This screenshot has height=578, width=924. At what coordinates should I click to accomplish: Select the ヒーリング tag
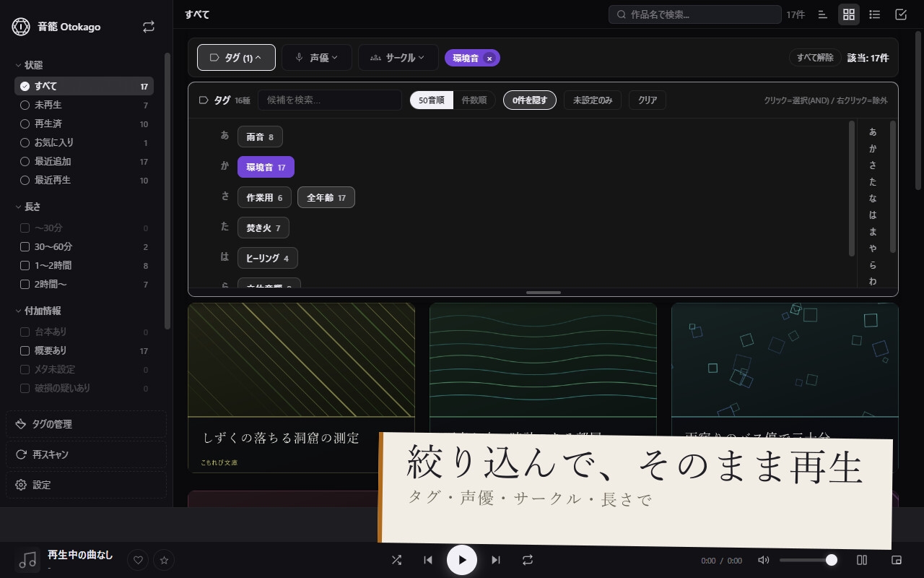coord(268,258)
